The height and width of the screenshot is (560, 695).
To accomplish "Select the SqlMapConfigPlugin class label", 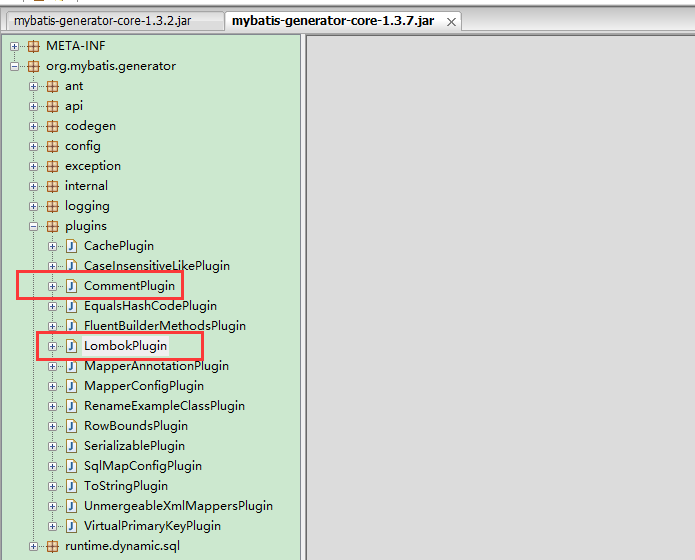I will click(x=143, y=466).
